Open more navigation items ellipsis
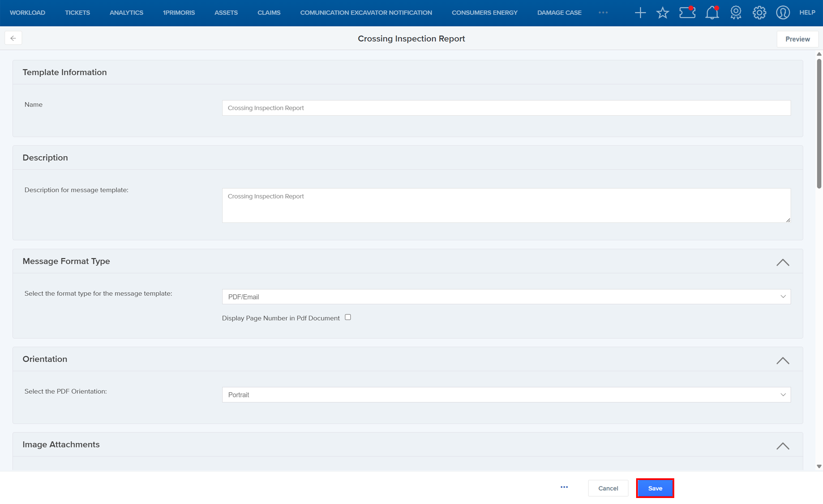 pos(603,12)
